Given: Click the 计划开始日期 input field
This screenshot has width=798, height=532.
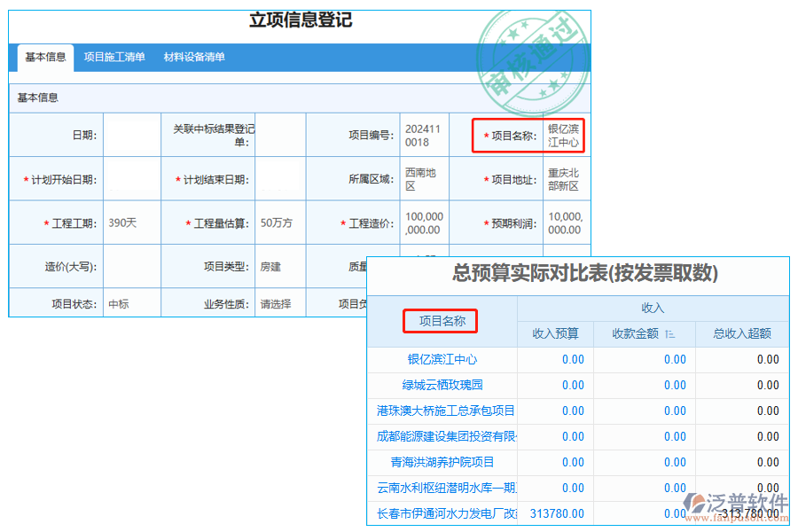Looking at the screenshot, I should [x=131, y=178].
